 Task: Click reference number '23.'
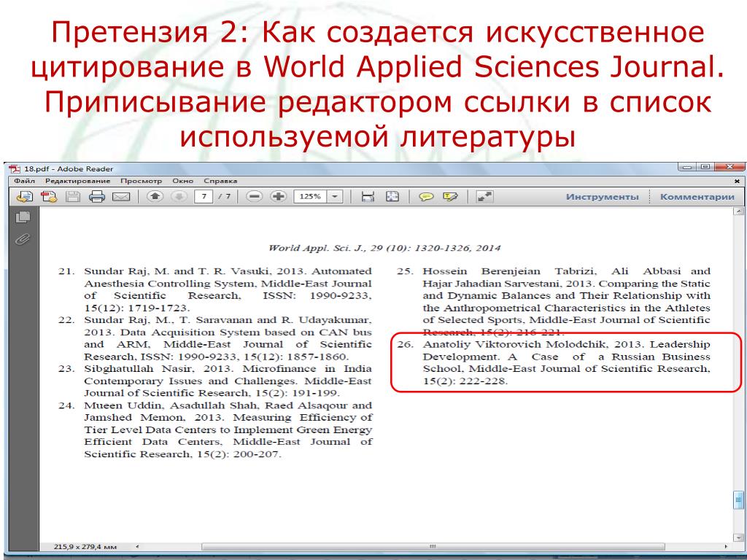coord(66,368)
